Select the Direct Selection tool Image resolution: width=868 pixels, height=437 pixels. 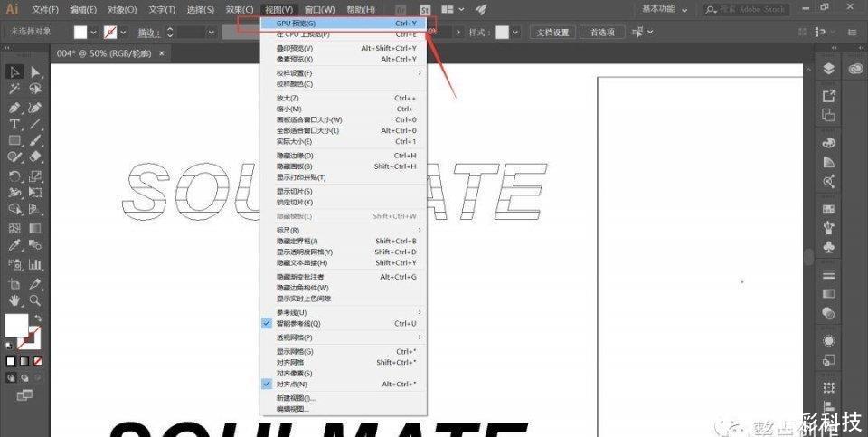(x=35, y=72)
